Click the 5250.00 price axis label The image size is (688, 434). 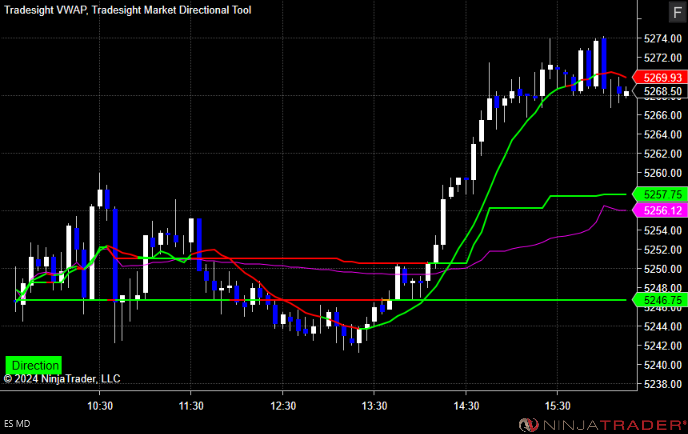tap(663, 269)
